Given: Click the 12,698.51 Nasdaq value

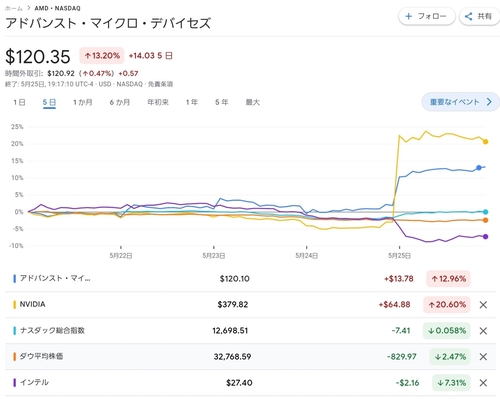Looking at the screenshot, I should 230,331.
